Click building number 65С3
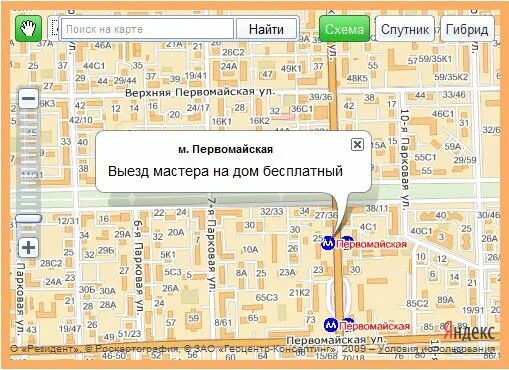Image resolution: width=509 pixels, height=370 pixels. click(x=267, y=297)
